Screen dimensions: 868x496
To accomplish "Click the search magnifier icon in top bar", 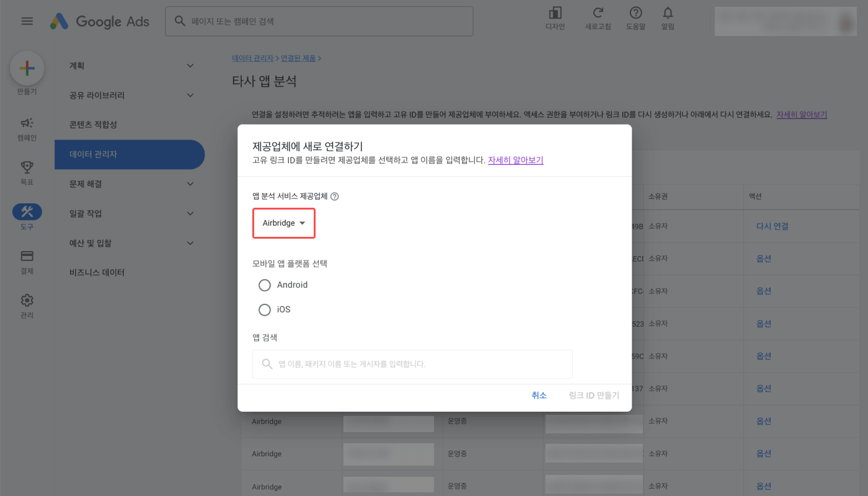I will pos(180,21).
